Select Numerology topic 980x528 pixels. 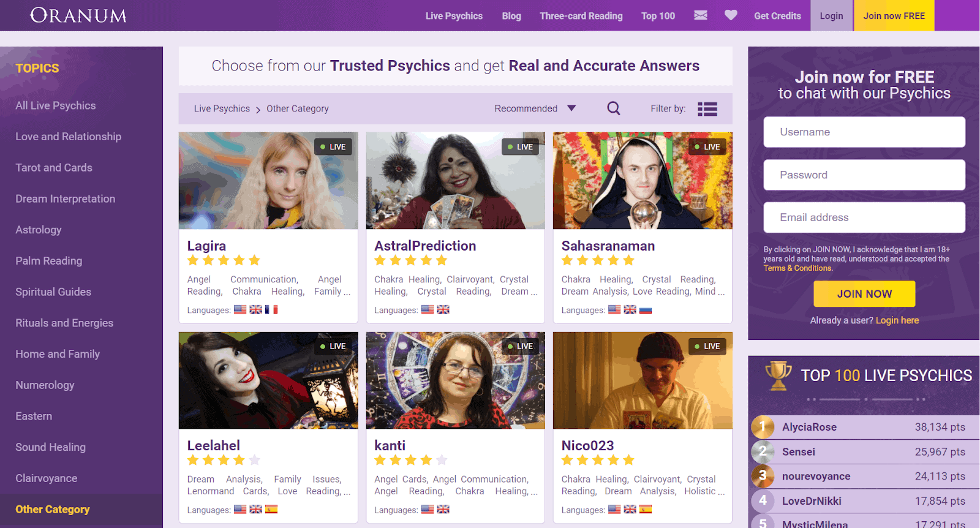pos(45,385)
